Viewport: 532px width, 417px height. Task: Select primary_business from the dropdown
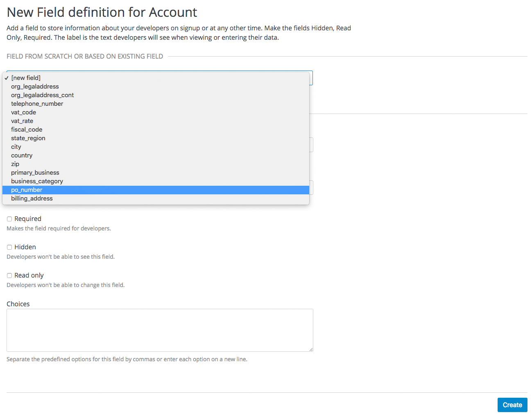(35, 172)
